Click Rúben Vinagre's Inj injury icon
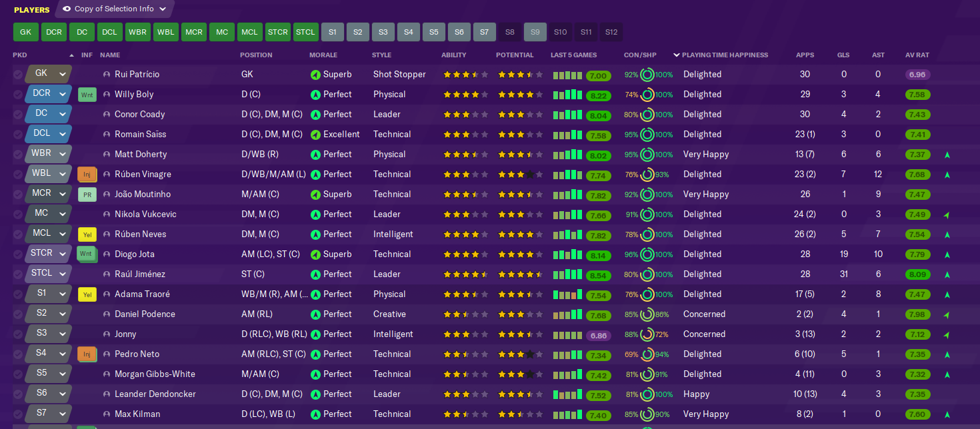 pyautogui.click(x=87, y=175)
